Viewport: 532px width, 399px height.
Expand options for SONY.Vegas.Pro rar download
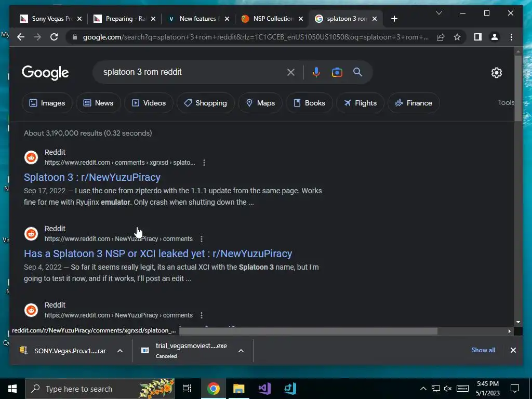(x=120, y=351)
